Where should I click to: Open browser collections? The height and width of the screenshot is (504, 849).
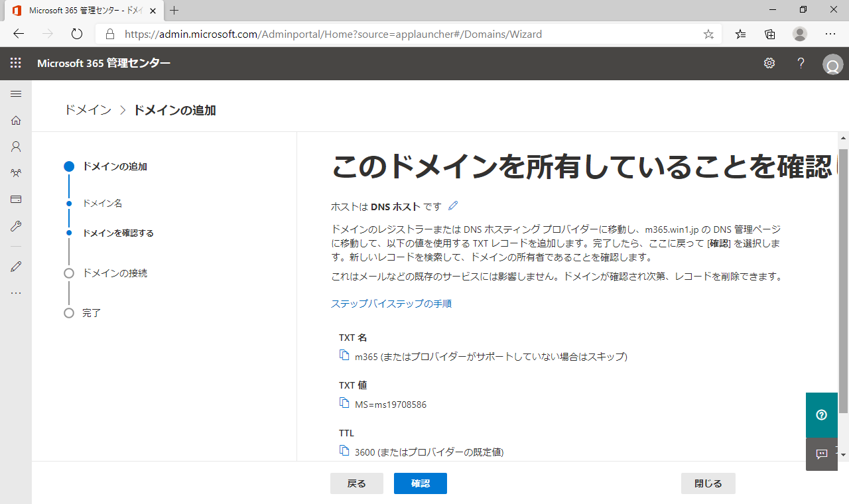[770, 34]
